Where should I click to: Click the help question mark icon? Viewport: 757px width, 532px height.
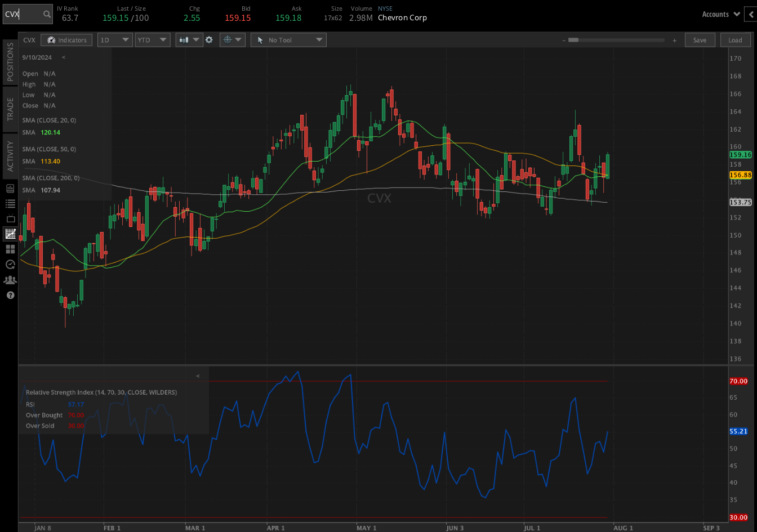[10, 295]
